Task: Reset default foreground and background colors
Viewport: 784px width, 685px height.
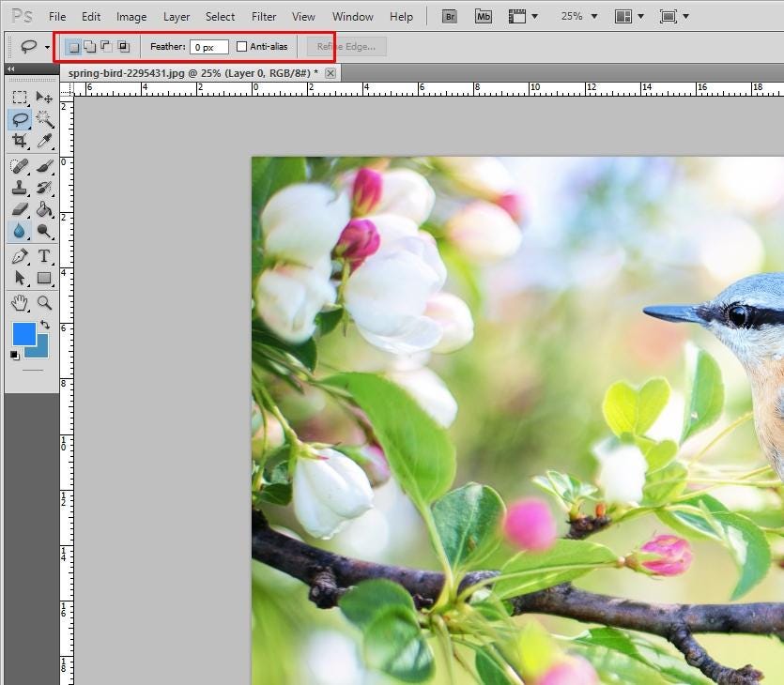Action: 14,356
